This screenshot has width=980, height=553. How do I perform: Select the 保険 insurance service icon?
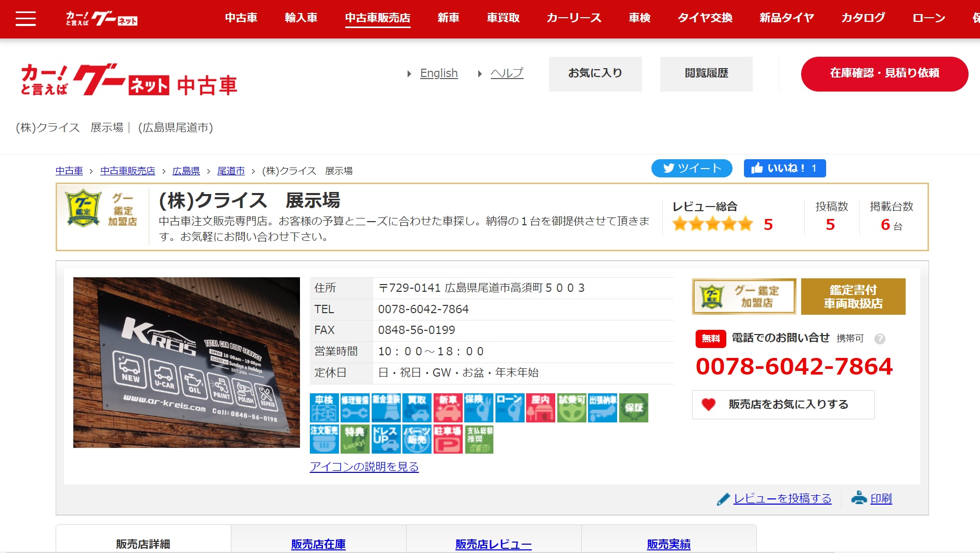[x=479, y=408]
